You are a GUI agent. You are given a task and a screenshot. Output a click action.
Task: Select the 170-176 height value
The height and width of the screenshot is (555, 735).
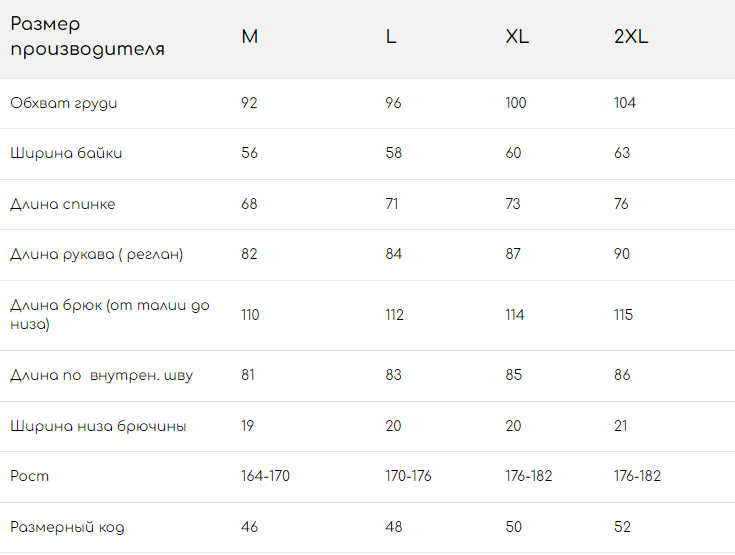pyautogui.click(x=408, y=476)
